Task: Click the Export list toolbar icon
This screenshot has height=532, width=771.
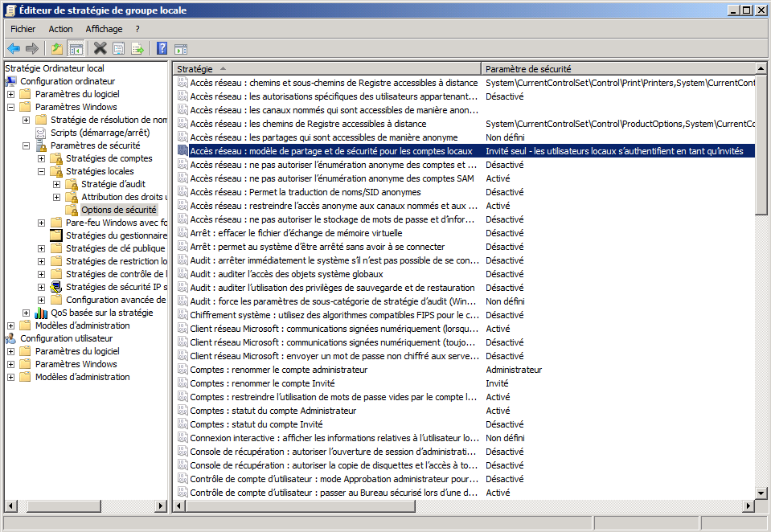Action: [x=137, y=48]
